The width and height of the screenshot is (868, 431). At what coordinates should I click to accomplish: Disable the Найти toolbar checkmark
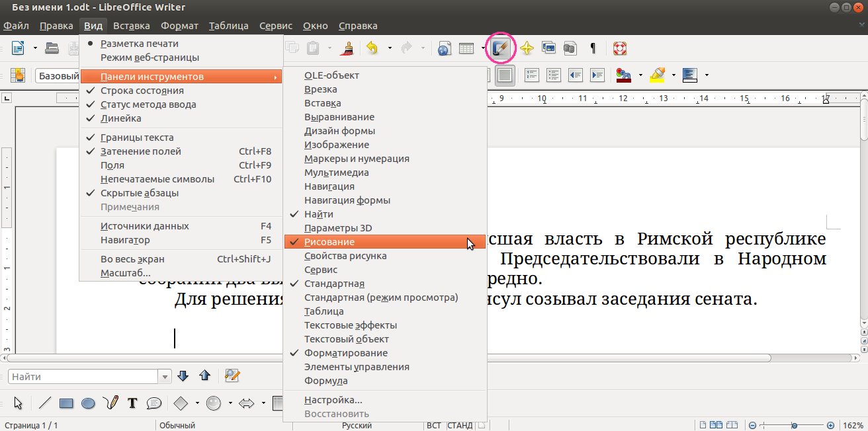318,214
